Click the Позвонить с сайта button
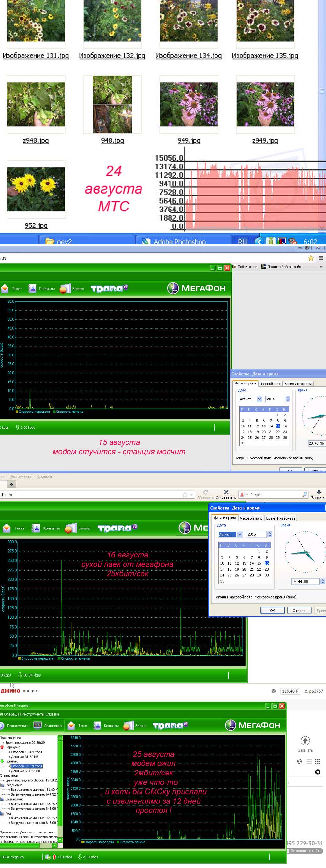 [x=305, y=851]
